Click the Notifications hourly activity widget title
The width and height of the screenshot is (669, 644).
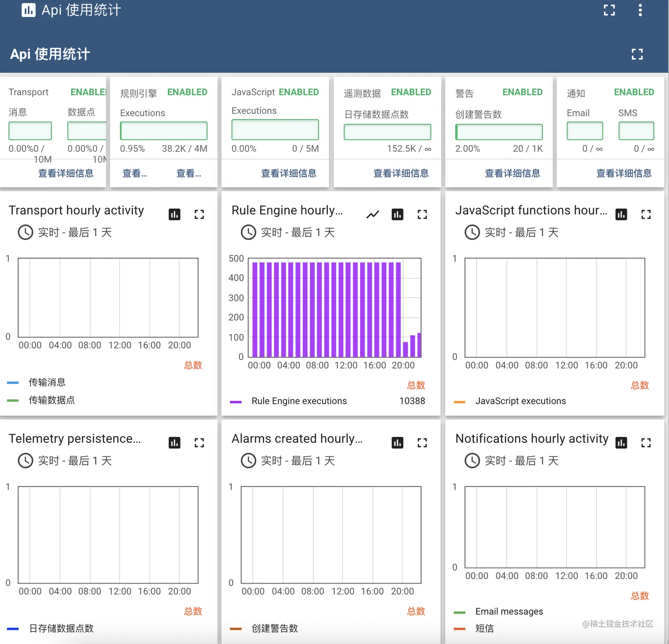[x=532, y=438]
